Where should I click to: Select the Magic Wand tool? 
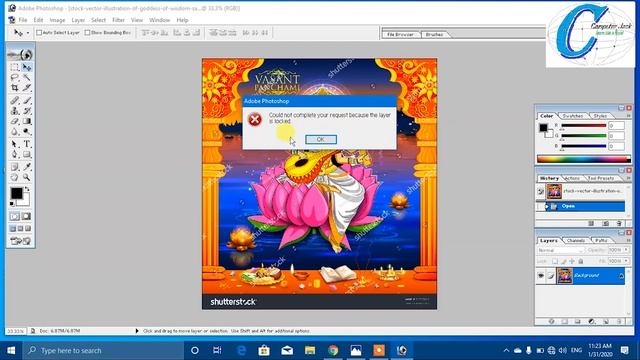click(x=27, y=78)
